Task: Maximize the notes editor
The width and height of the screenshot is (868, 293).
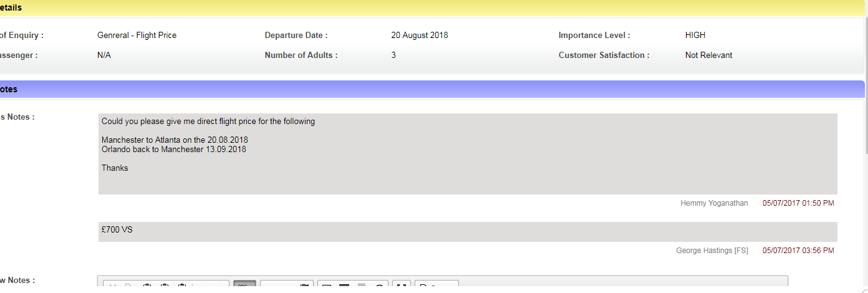Action: (402, 287)
